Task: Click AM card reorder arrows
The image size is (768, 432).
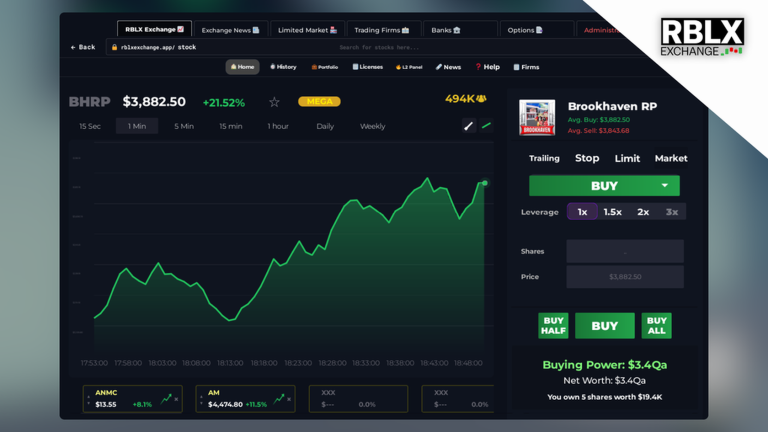Action: [x=201, y=400]
